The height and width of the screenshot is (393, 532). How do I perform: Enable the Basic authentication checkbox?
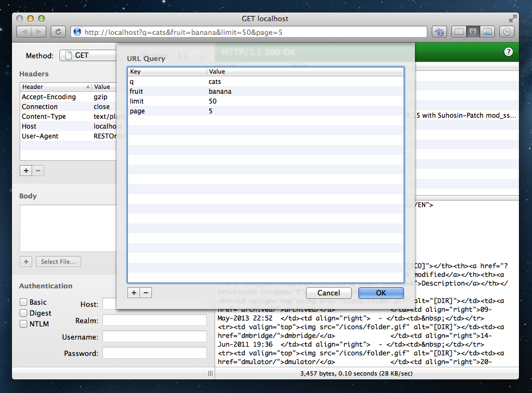[x=23, y=302]
